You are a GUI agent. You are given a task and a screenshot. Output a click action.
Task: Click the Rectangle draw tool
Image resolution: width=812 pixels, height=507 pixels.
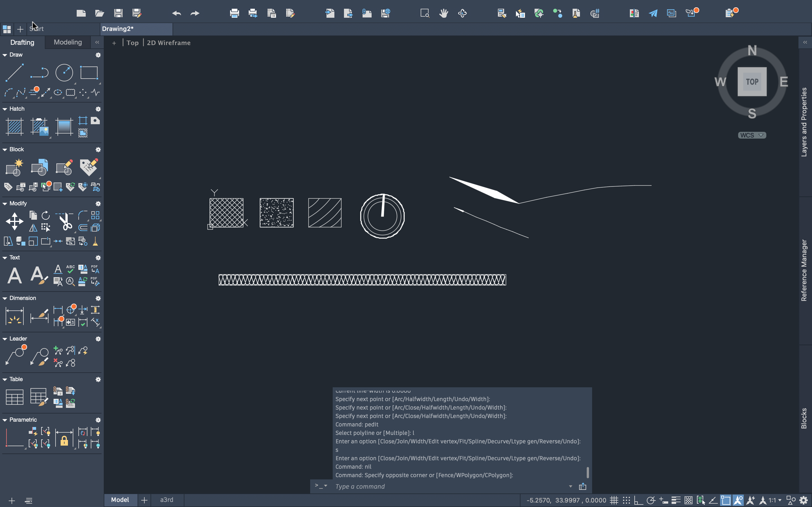(89, 72)
